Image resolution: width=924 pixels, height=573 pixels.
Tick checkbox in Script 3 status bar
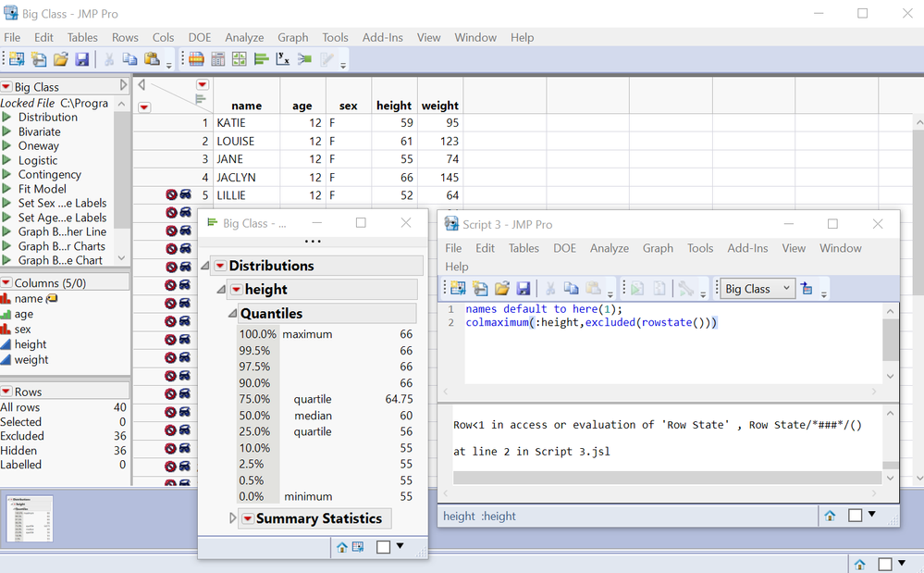pos(855,516)
